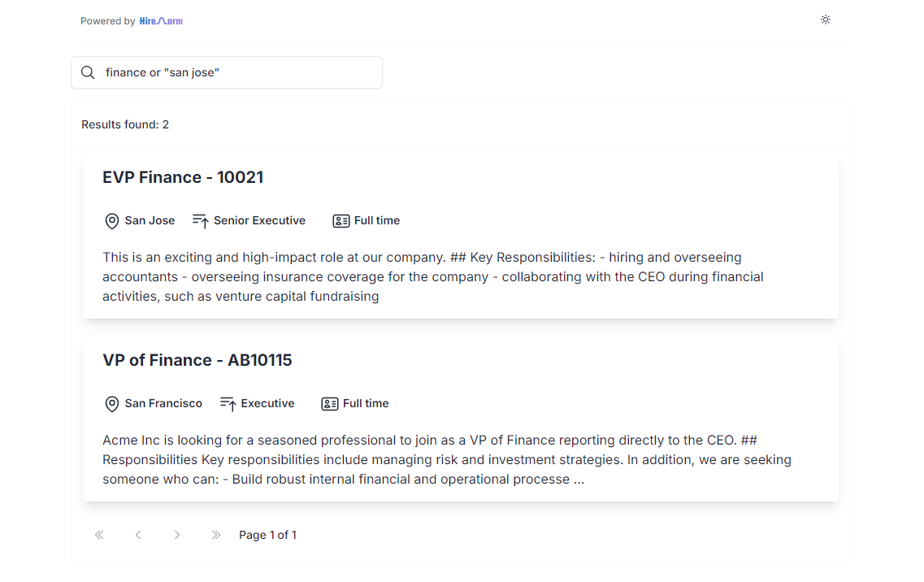The width and height of the screenshot is (924, 582).
Task: Click the Senior Executive seniority level icon
Action: [x=201, y=221]
